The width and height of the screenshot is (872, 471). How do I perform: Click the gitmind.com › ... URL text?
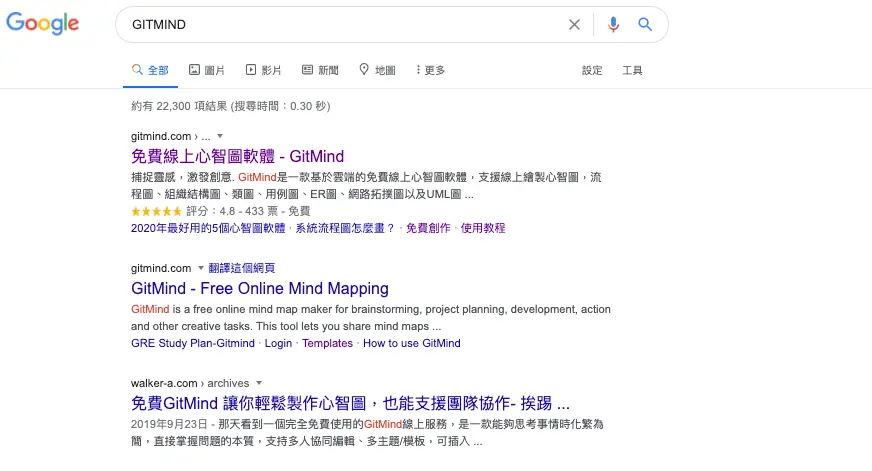point(171,136)
